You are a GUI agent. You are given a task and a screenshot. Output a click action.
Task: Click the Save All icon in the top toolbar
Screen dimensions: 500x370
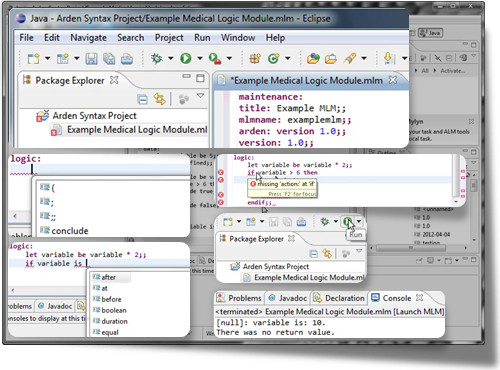pyautogui.click(x=109, y=59)
